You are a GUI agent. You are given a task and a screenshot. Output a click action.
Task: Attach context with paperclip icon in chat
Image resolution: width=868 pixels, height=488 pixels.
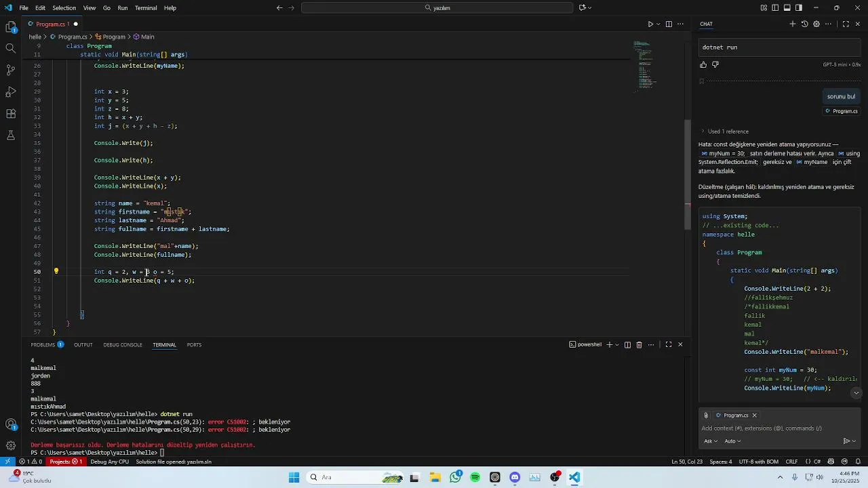tap(706, 415)
